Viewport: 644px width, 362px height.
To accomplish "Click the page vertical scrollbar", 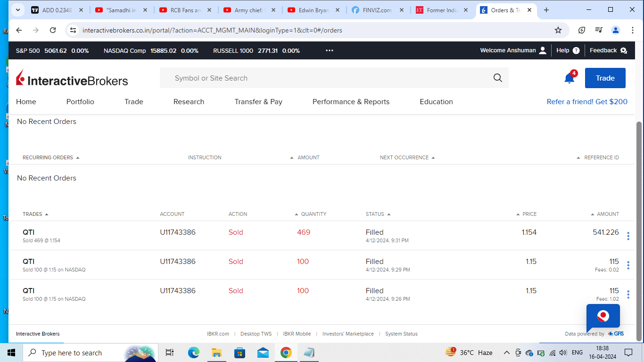I will [639, 231].
